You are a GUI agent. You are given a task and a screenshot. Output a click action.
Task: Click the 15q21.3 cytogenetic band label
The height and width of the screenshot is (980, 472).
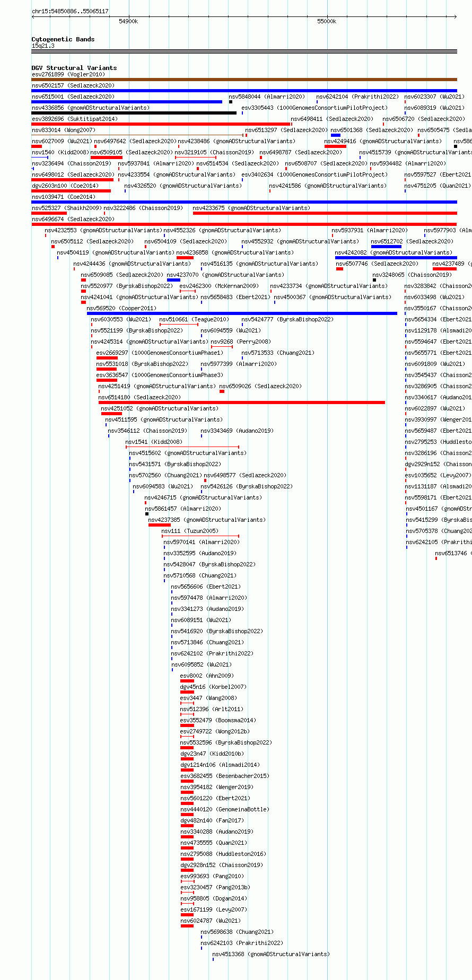[x=43, y=46]
